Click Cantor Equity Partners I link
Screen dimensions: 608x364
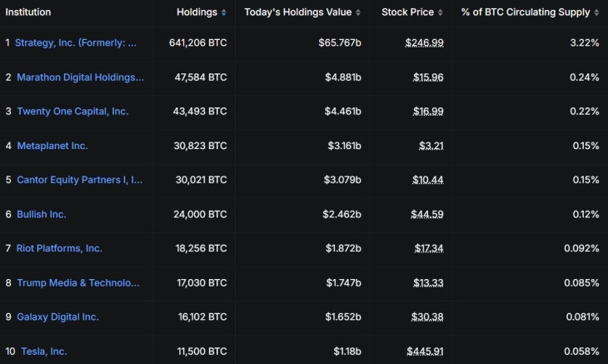tap(80, 180)
